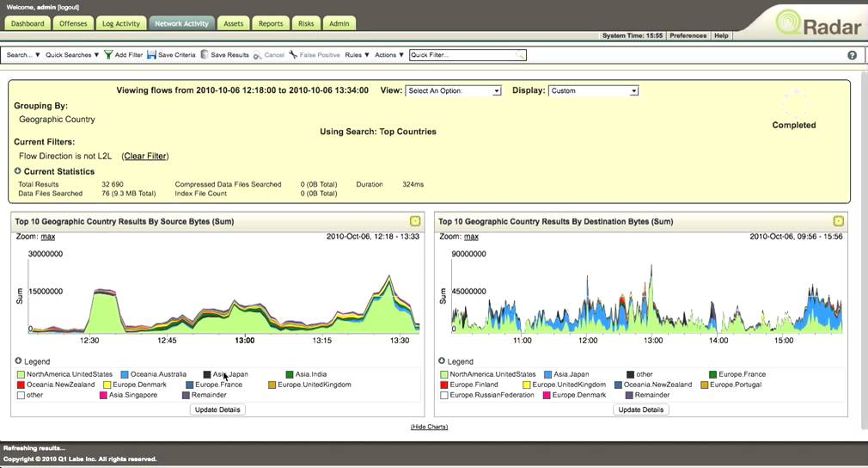Open the Risks tab

point(306,23)
